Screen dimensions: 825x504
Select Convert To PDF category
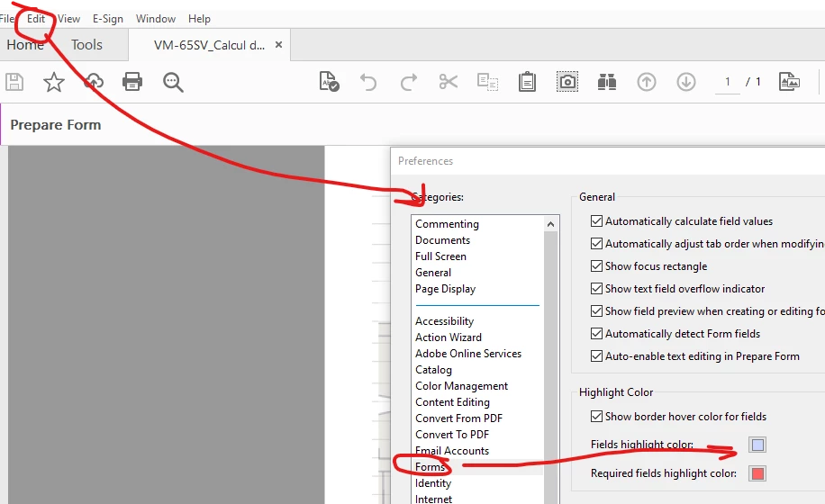click(x=452, y=435)
